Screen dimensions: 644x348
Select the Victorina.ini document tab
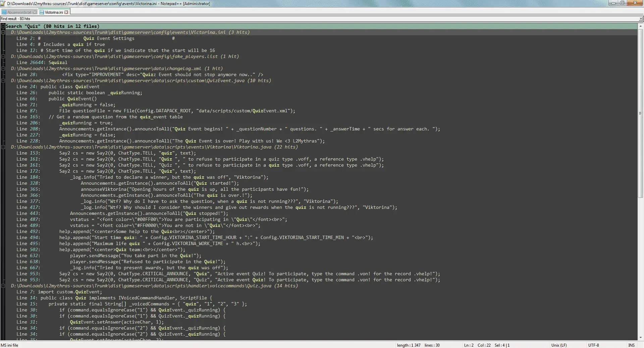point(54,12)
